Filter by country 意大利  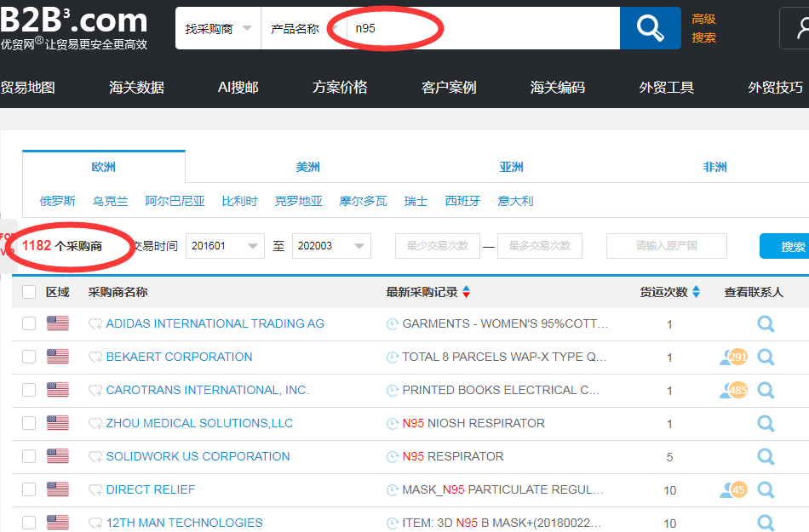(x=515, y=201)
